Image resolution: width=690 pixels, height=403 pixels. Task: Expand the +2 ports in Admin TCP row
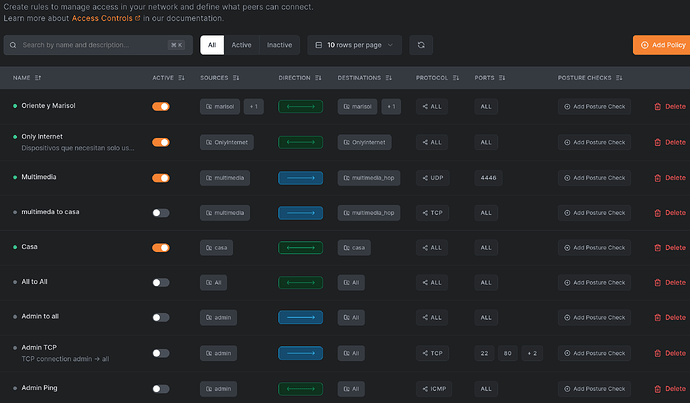(530, 353)
